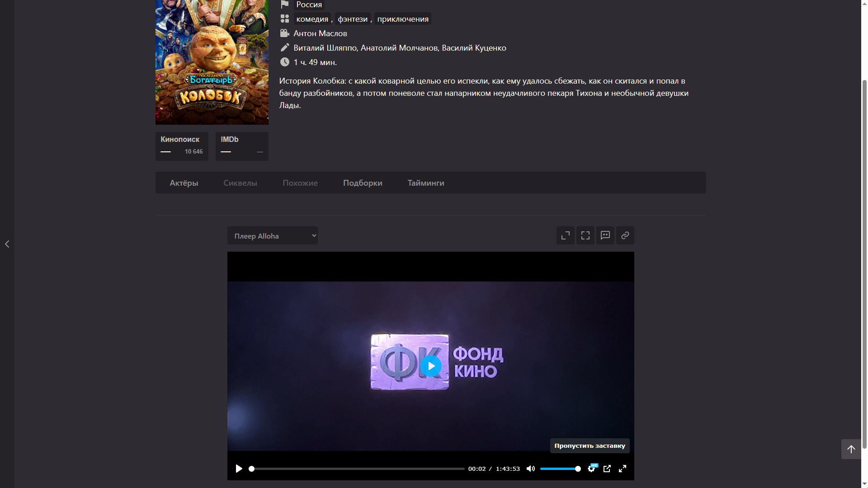Screen dimensions: 868x488
Task: Click the scroll-to-top arrow button
Action: 851,449
